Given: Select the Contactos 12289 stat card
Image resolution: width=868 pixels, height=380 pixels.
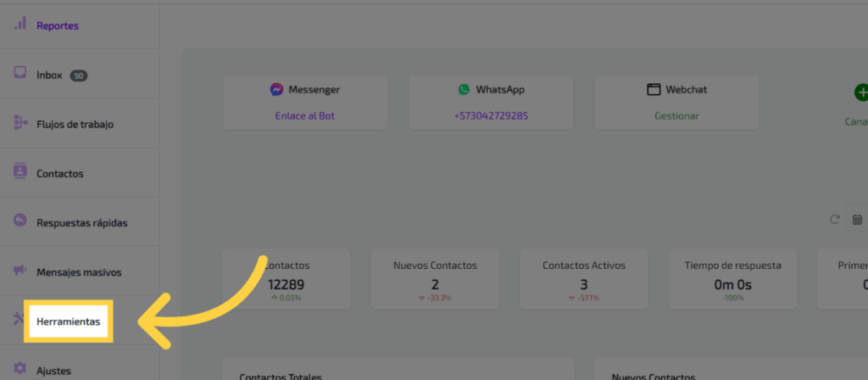Looking at the screenshot, I should (286, 278).
